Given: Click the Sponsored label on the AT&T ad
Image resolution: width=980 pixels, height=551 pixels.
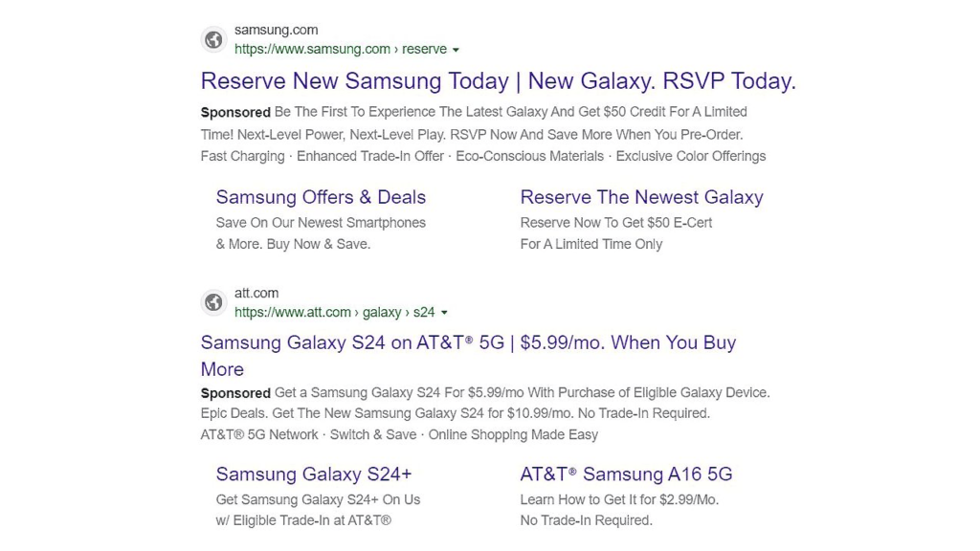Looking at the screenshot, I should coord(234,393).
